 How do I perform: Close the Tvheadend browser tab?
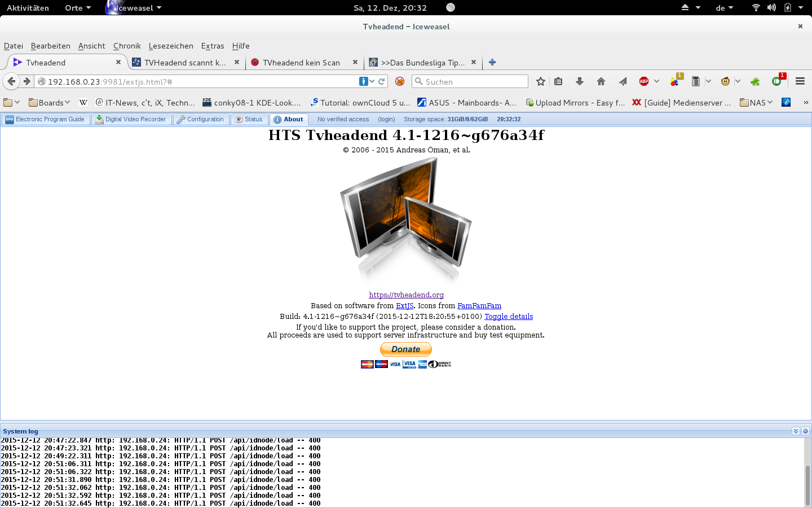tap(118, 62)
